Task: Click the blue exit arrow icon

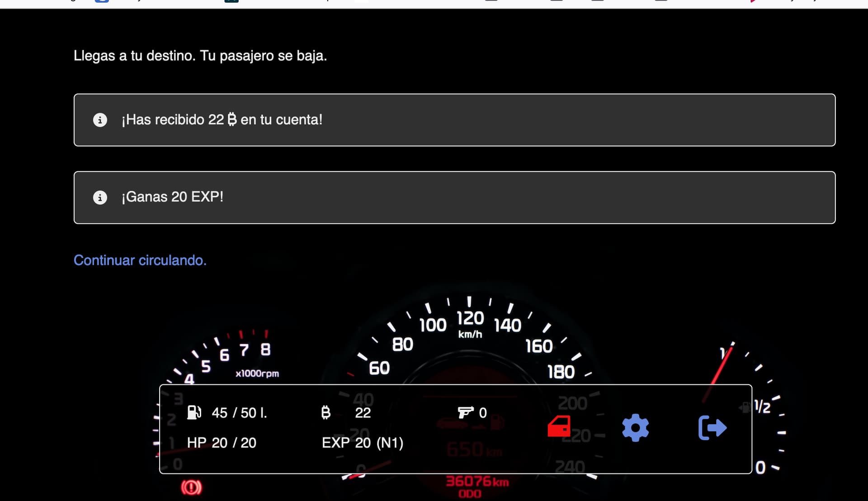Action: pos(712,427)
